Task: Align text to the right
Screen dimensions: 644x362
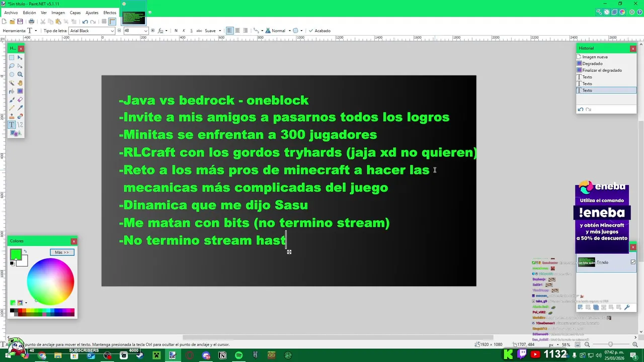Action: pos(245,31)
